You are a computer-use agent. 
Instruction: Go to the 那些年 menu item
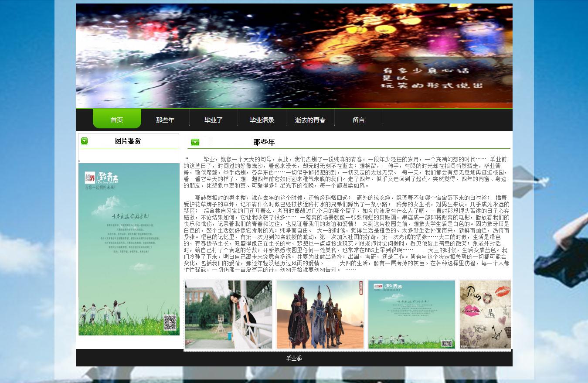165,120
